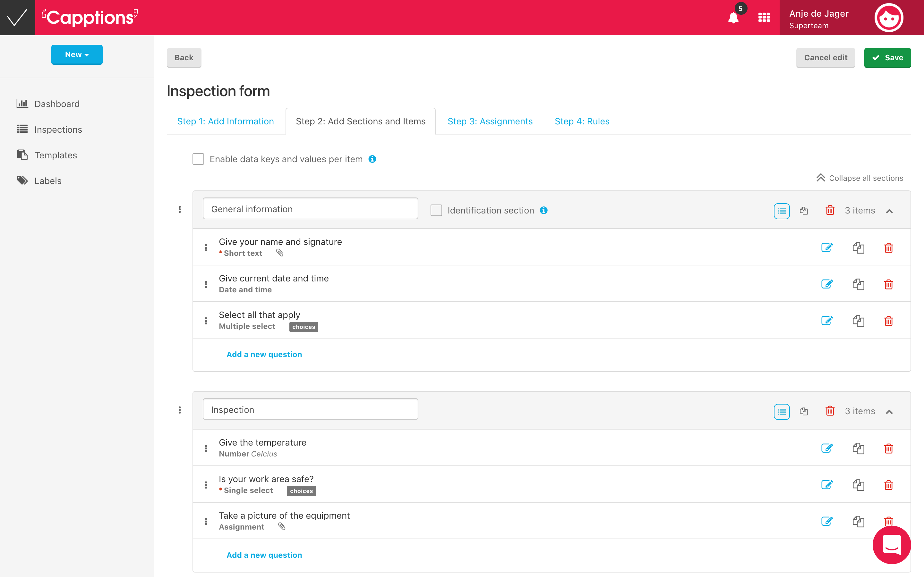
Task: Check the Identification section checkbox
Action: pos(436,210)
